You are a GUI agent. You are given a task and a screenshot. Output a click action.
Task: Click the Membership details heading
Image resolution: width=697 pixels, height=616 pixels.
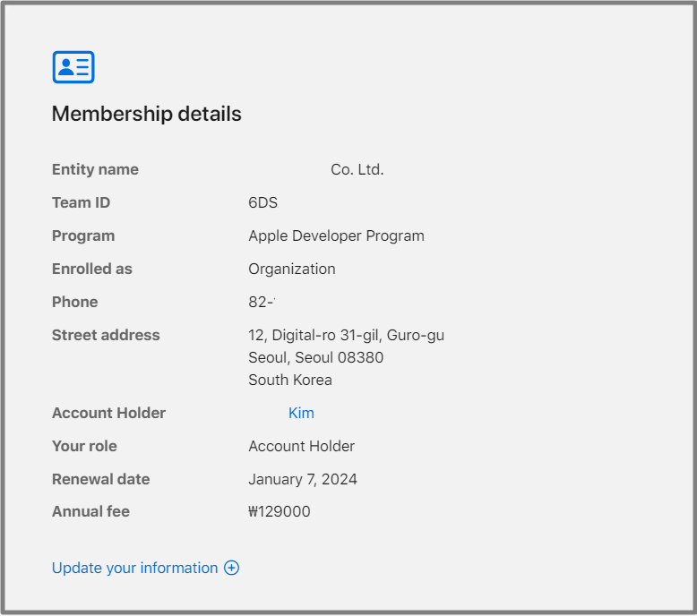pyautogui.click(x=146, y=114)
